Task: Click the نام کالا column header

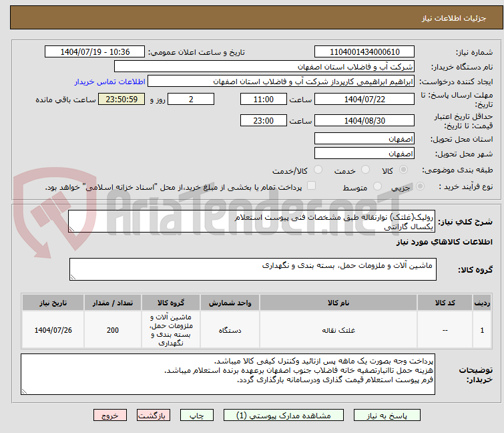Action: point(338,303)
